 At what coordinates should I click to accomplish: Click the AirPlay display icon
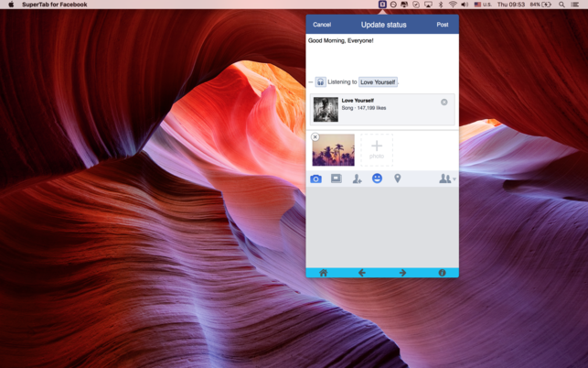[428, 5]
